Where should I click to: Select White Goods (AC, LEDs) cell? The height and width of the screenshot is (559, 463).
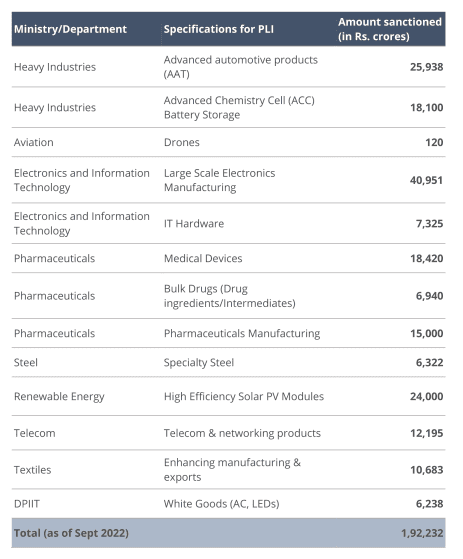[221, 504]
